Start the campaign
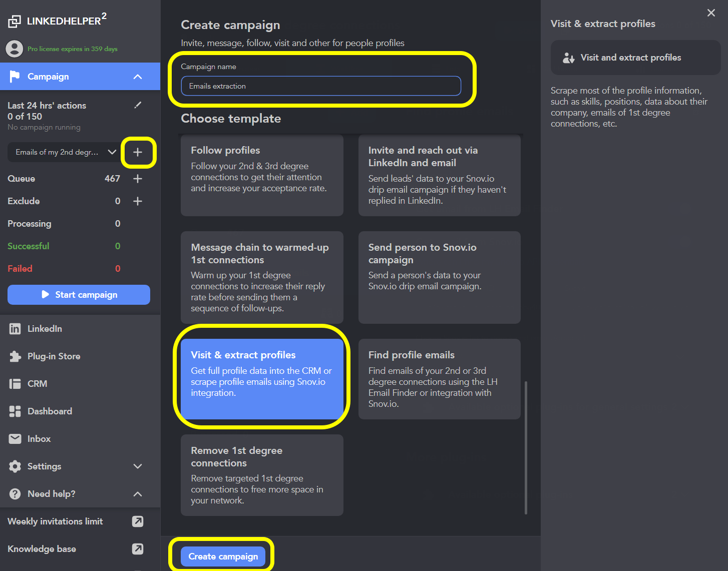Viewport: 728px width, 571px height. pos(79,295)
